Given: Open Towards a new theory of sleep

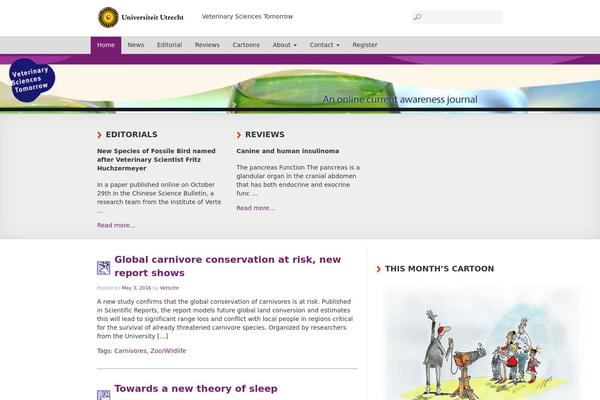Looking at the screenshot, I should 196,389.
